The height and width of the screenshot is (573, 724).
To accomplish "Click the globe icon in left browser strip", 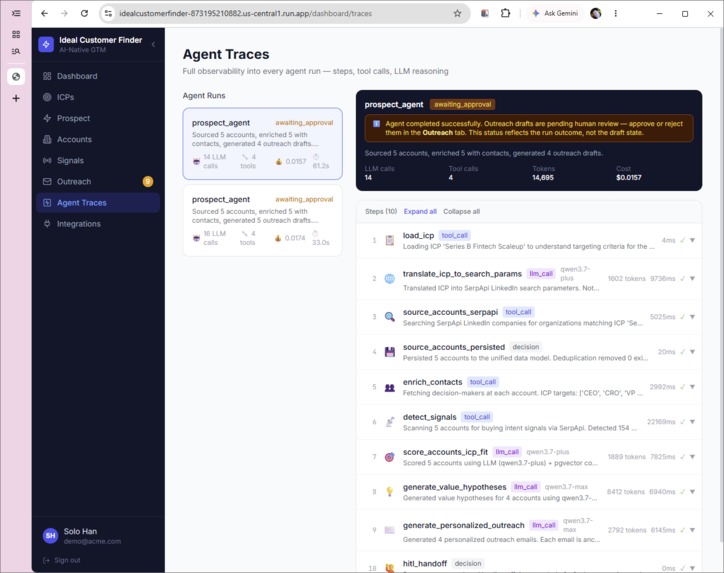I will coord(16,76).
